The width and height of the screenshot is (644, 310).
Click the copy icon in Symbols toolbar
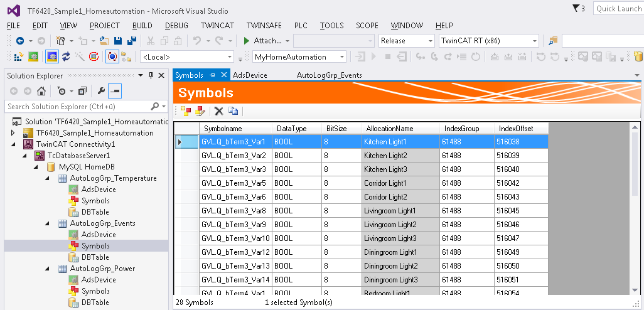click(233, 111)
